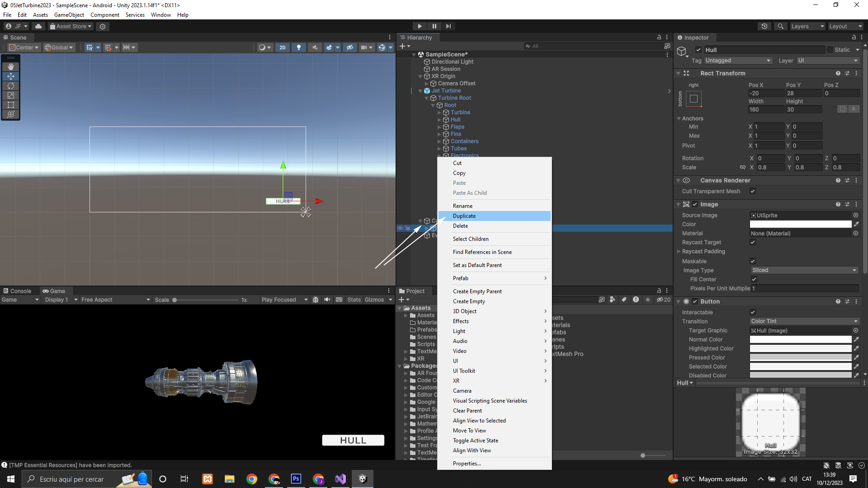
Task: Click the Play button
Action: click(420, 26)
